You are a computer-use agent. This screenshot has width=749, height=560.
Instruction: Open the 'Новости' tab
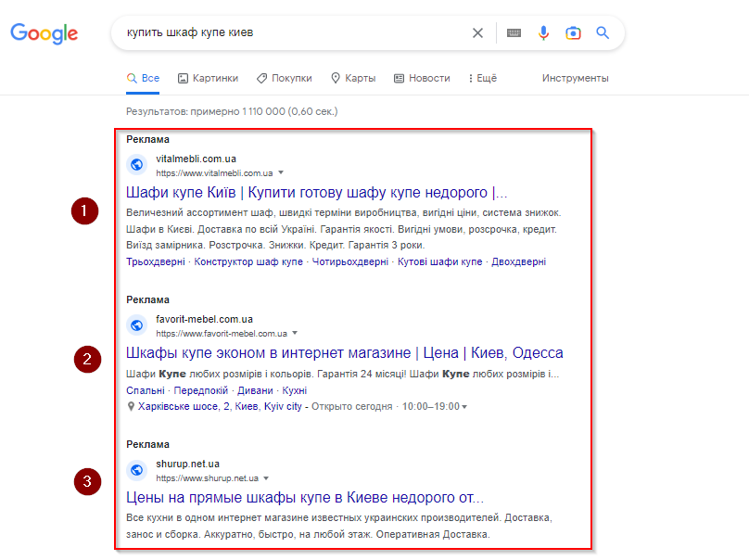click(x=422, y=79)
